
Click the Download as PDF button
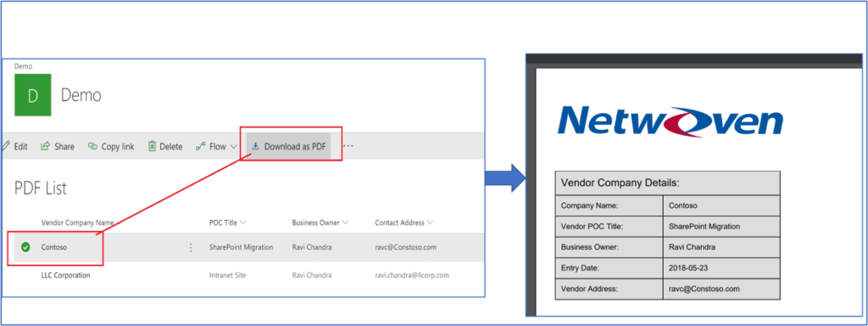point(288,146)
